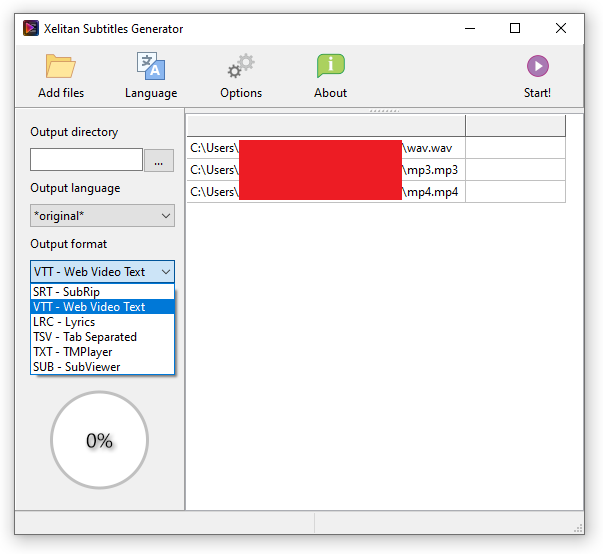Open the Options gear settings
This screenshot has width=603, height=554.
241,67
